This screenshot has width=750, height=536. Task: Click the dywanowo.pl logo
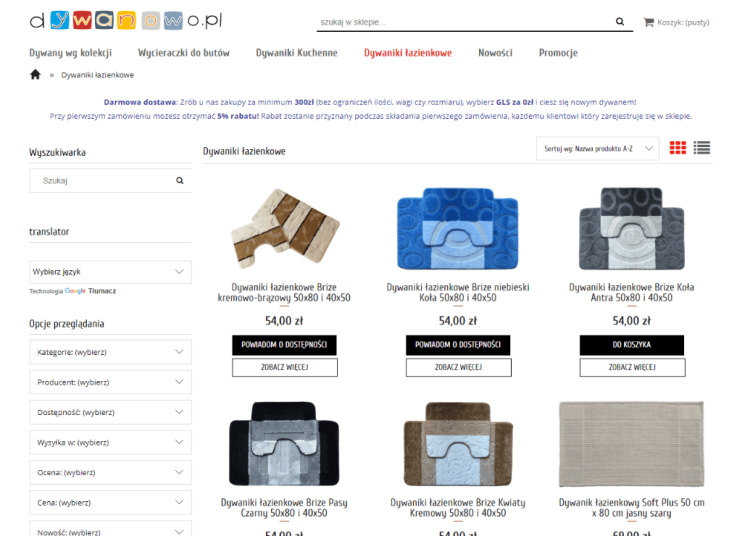coord(126,21)
